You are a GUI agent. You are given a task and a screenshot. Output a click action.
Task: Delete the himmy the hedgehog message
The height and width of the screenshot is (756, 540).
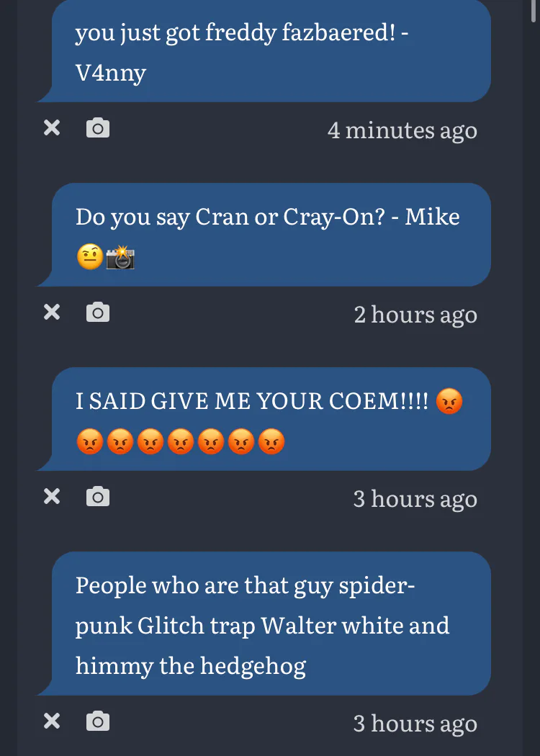click(52, 721)
